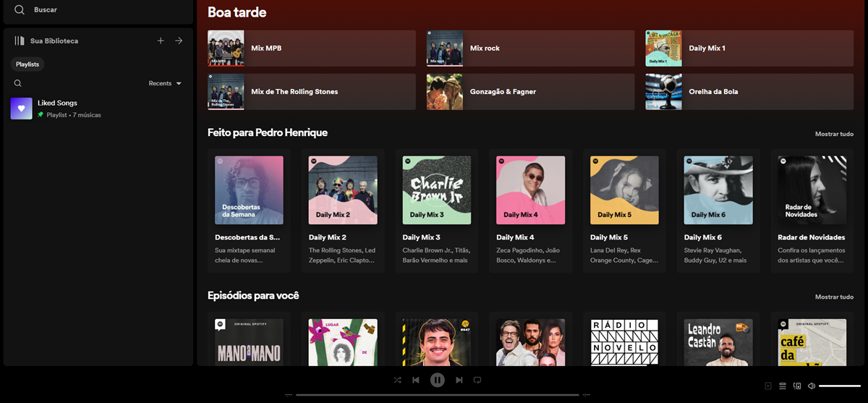Open connect to a device icon
Image resolution: width=868 pixels, height=403 pixels.
[797, 386]
